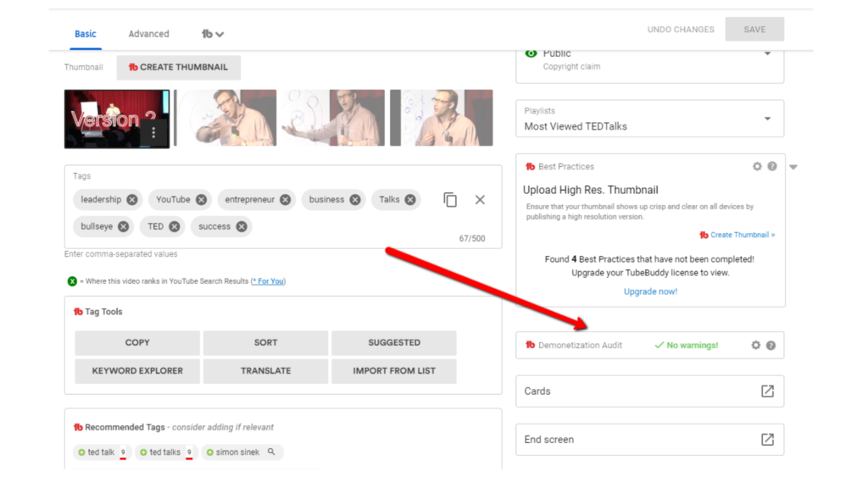Viewport: 868px width, 488px height.
Task: Remove the YouTube tag
Action: point(202,200)
